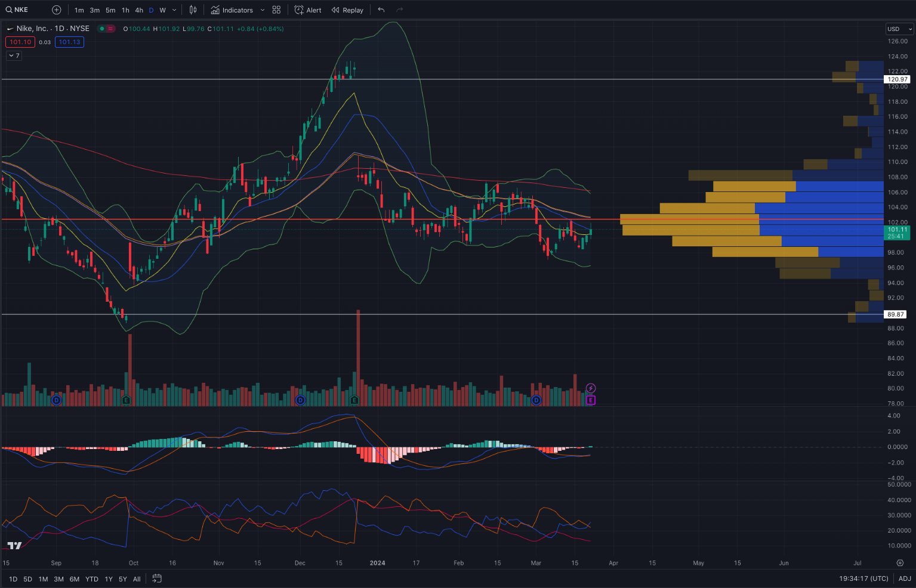Click the Nike swoosh logo in the legend
Screen dimensions: 916x588
click(10, 29)
